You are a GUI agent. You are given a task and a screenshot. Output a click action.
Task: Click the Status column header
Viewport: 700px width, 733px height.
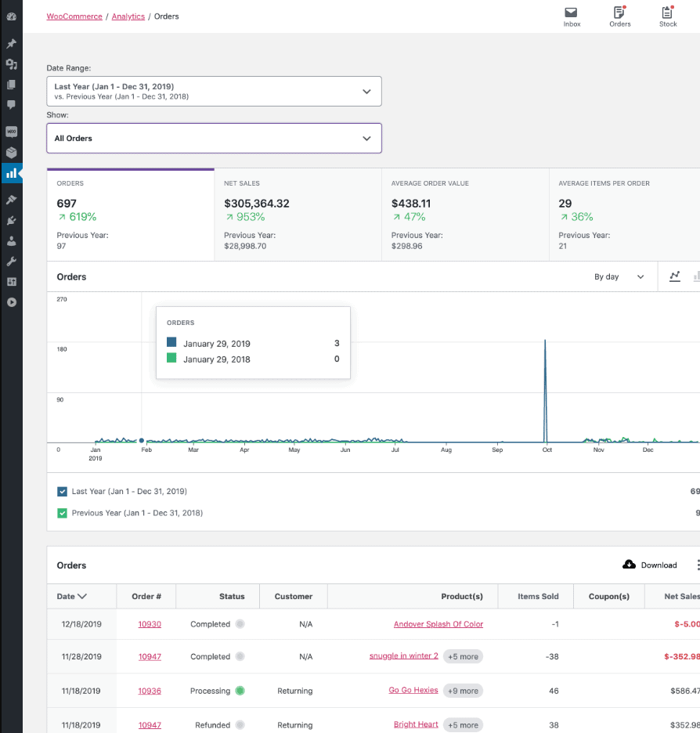[232, 596]
